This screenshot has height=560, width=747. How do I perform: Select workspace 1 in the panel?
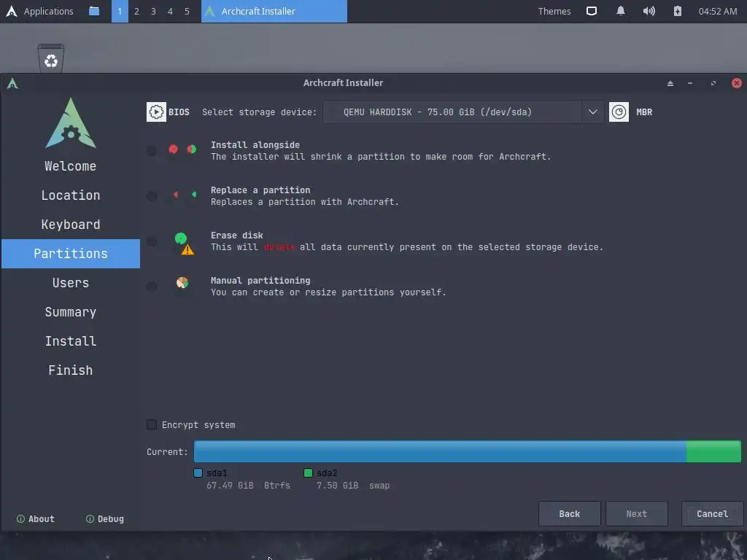point(120,11)
